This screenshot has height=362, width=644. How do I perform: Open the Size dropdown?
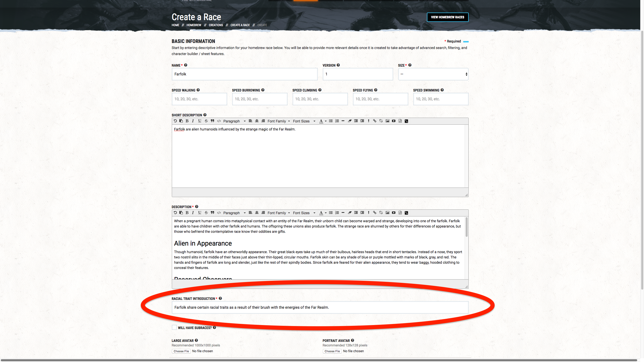433,74
